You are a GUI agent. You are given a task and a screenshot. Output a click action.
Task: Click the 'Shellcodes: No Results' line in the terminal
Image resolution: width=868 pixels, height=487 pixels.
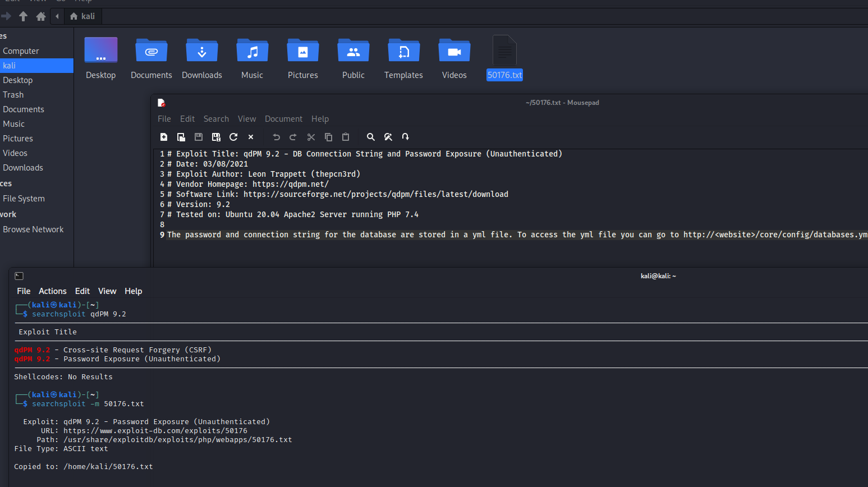[x=63, y=377]
